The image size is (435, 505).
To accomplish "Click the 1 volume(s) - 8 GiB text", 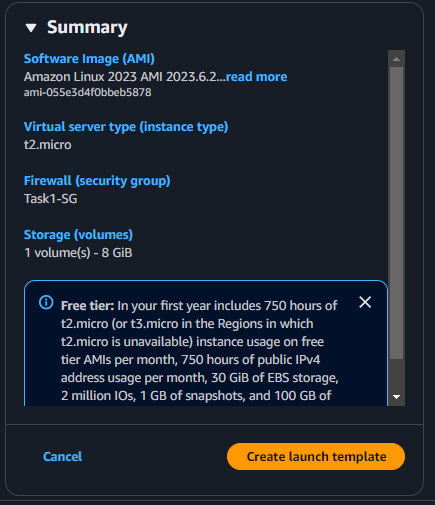I will point(78,253).
